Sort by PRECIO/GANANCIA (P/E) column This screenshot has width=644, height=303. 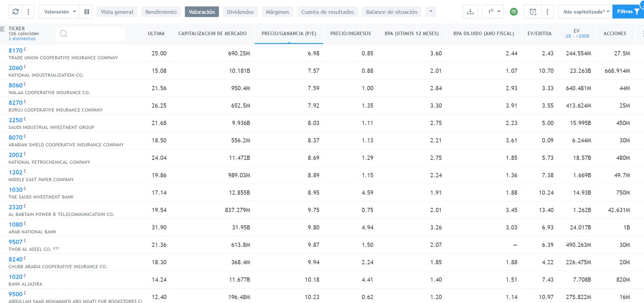[289, 33]
